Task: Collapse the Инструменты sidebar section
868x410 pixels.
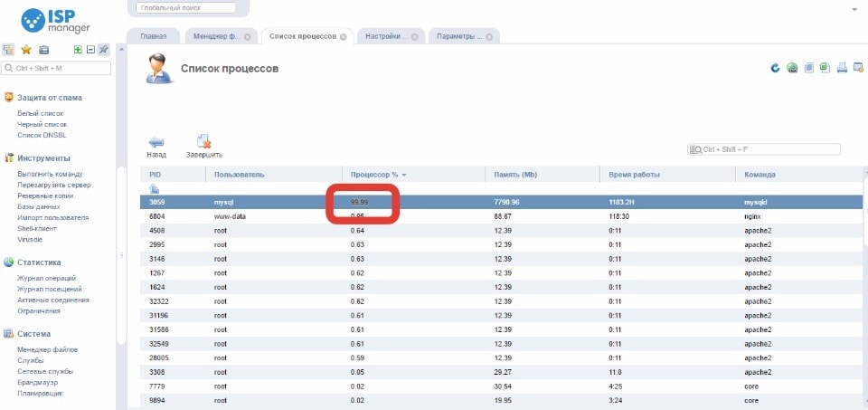Action: pyautogui.click(x=42, y=157)
